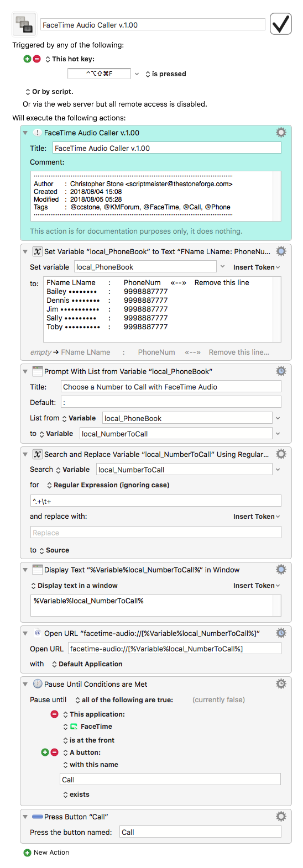Click the macro icon next to the name field

coord(24,24)
